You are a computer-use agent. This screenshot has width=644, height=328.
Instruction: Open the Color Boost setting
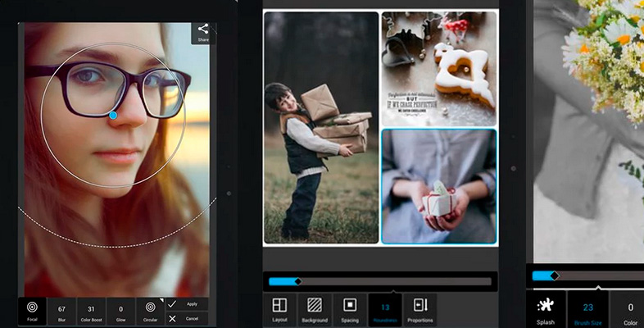(x=91, y=312)
